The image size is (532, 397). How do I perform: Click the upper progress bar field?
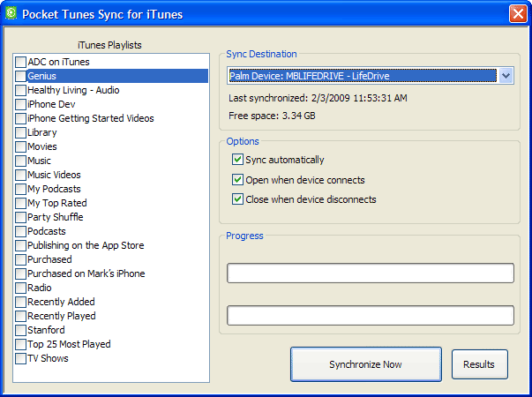(370, 273)
